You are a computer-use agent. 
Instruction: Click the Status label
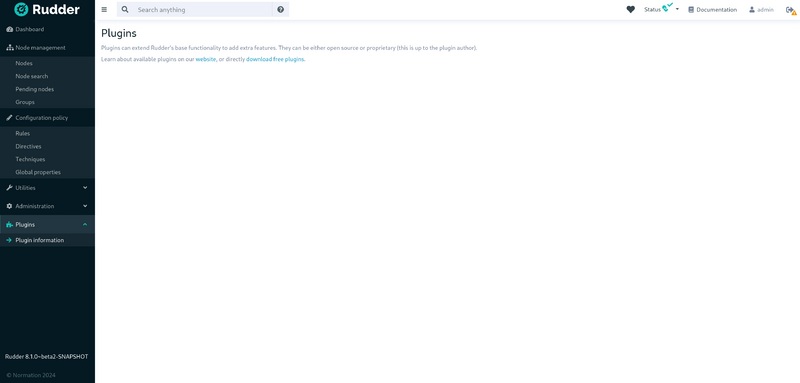(x=653, y=10)
